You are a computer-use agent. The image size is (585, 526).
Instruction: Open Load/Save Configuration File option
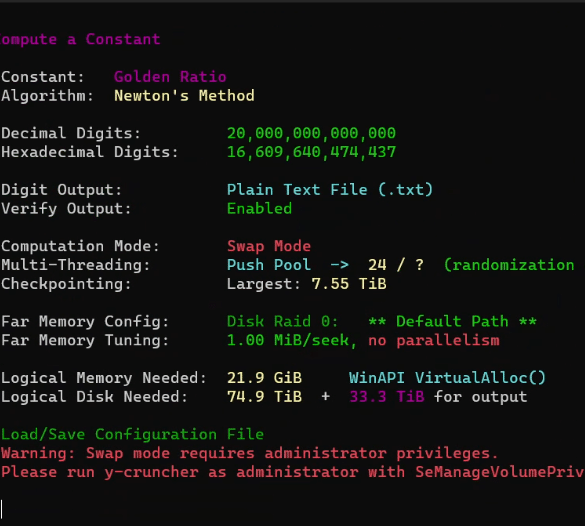(x=132, y=434)
